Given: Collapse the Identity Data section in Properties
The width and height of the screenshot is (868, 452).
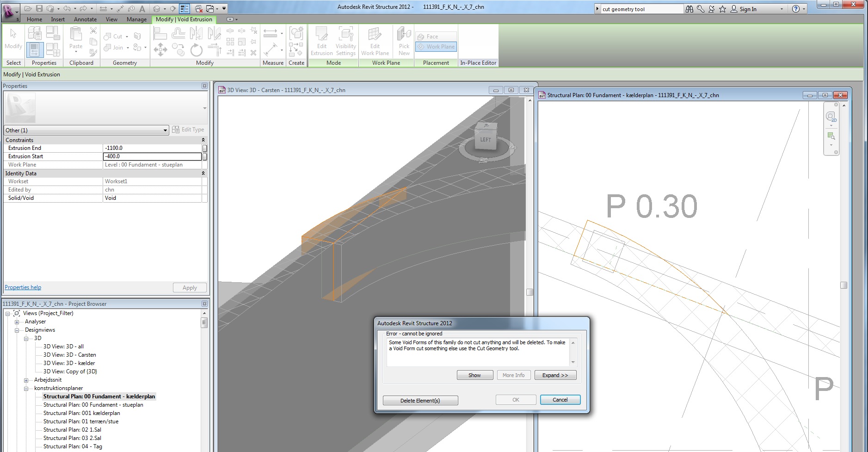Looking at the screenshot, I should click(x=203, y=173).
